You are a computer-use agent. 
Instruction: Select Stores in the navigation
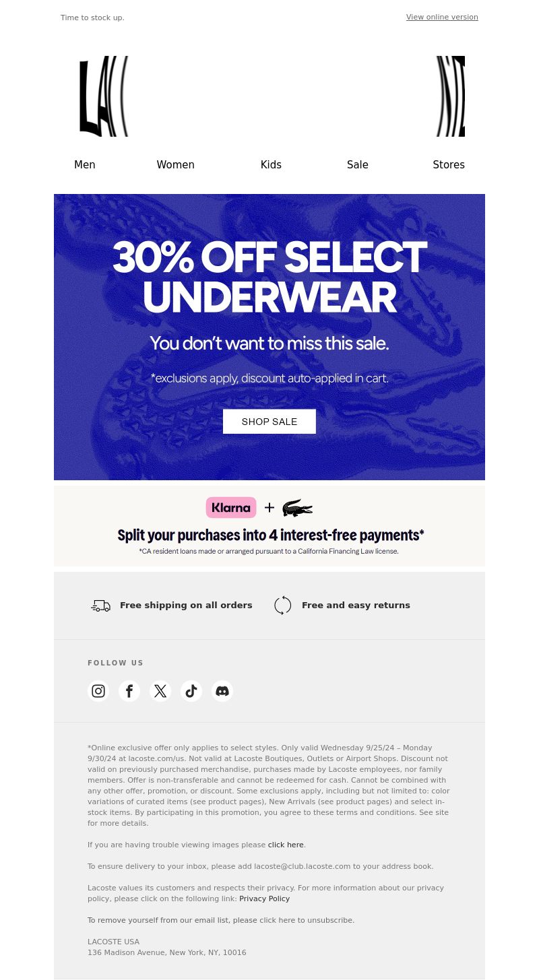coord(449,165)
